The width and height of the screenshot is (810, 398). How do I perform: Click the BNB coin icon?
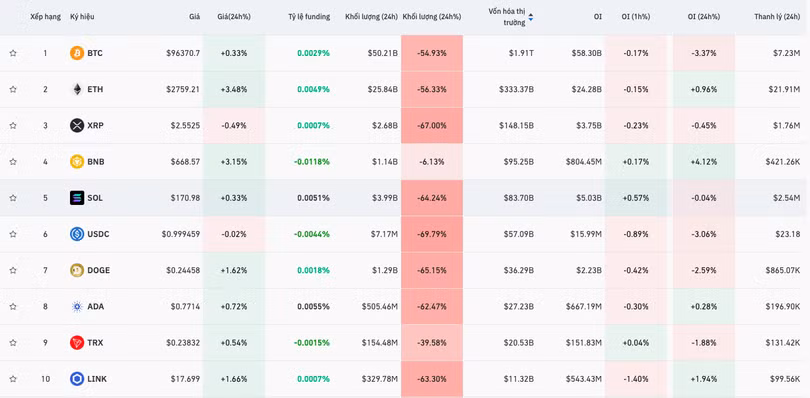tap(77, 162)
